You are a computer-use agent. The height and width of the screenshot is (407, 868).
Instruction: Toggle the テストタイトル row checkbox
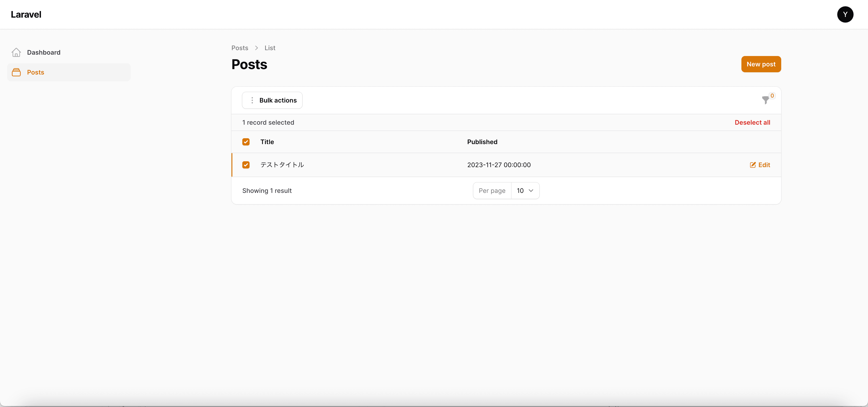(246, 165)
